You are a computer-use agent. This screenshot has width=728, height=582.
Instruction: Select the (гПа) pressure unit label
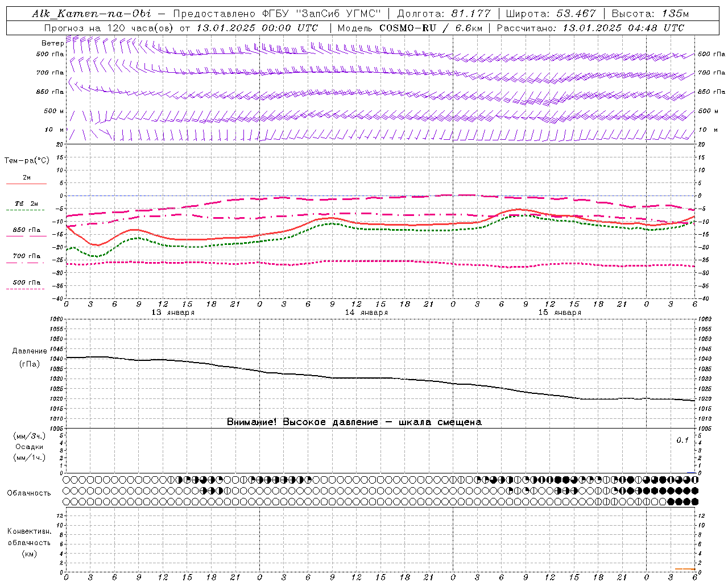pos(30,364)
